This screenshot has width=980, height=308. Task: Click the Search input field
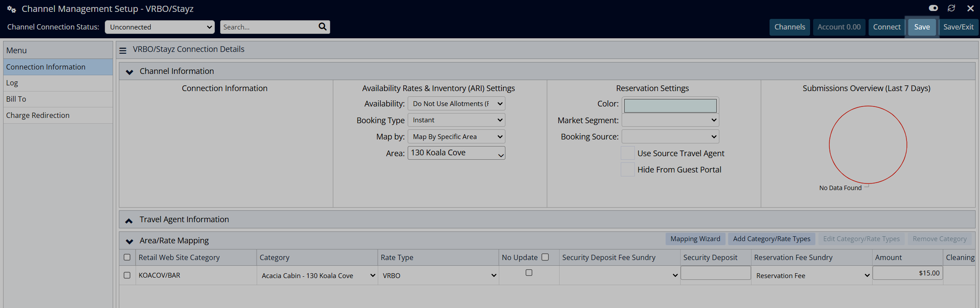point(269,27)
